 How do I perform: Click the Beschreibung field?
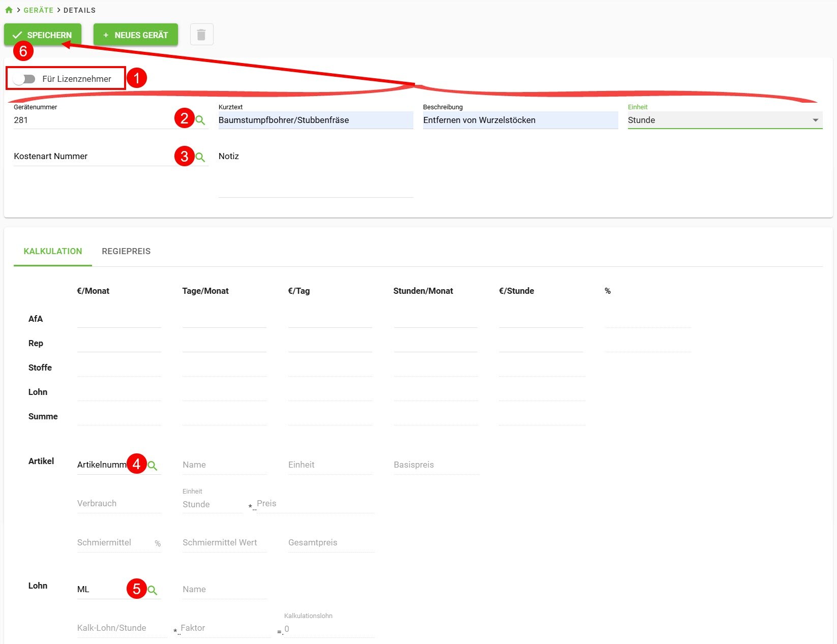[521, 120]
